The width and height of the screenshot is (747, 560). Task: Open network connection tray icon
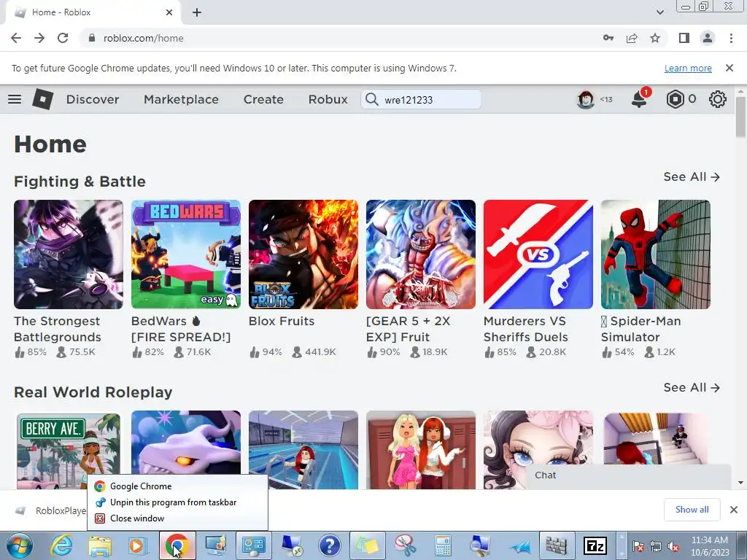(656, 547)
